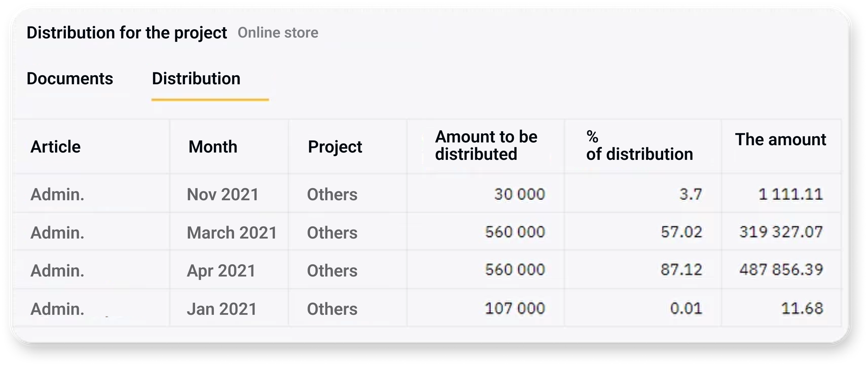
Task: Click the 487 856.39 amount cell
Action: pos(781,270)
